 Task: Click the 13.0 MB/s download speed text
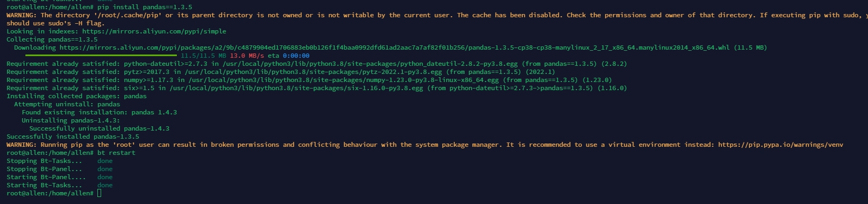(247, 56)
